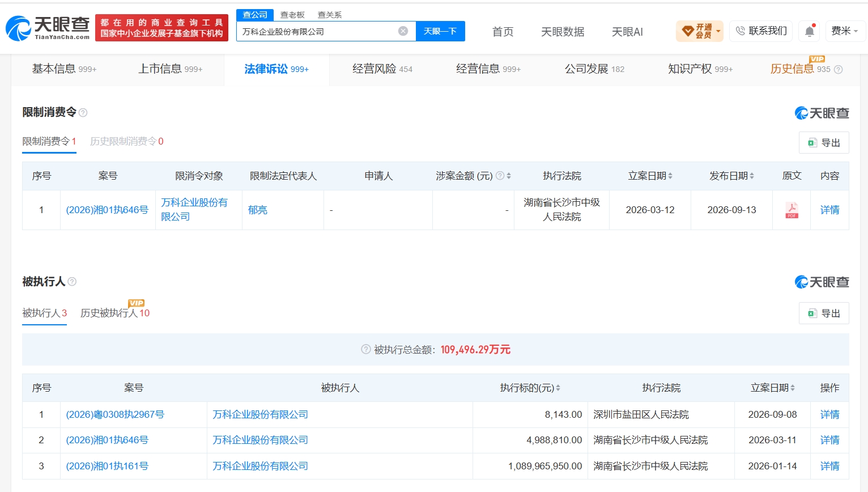This screenshot has height=492, width=868.
Task: Go to 首页 in the top navigation
Action: [x=503, y=32]
